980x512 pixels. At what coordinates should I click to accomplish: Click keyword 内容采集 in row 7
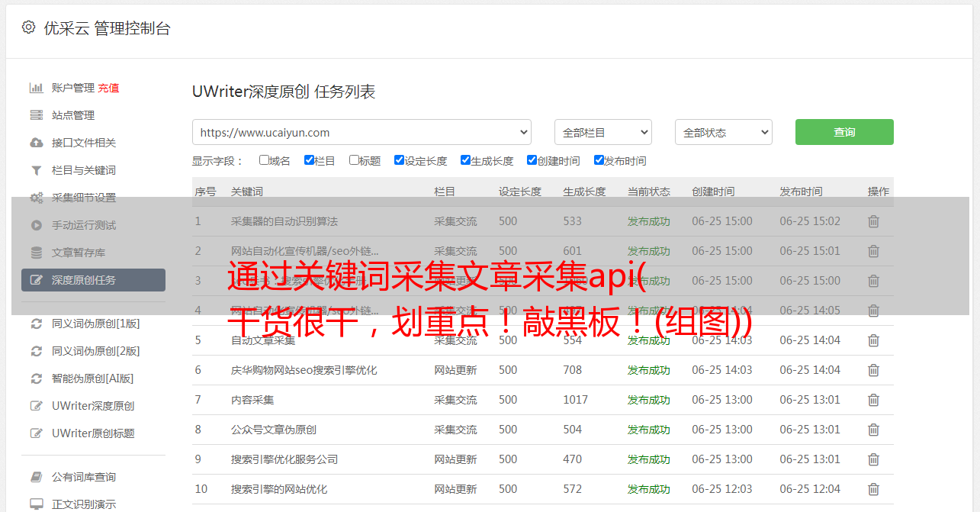click(x=252, y=400)
